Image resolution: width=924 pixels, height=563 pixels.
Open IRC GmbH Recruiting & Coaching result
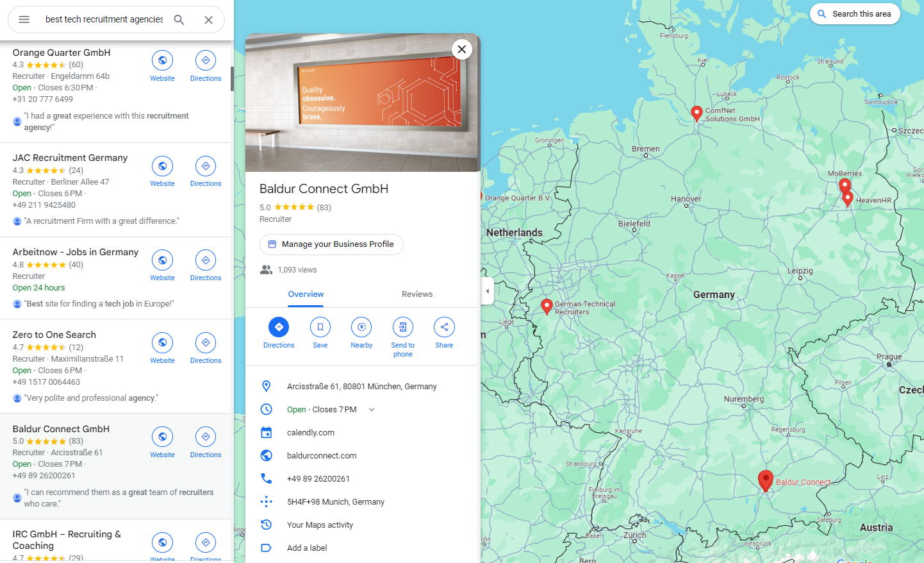tap(67, 540)
